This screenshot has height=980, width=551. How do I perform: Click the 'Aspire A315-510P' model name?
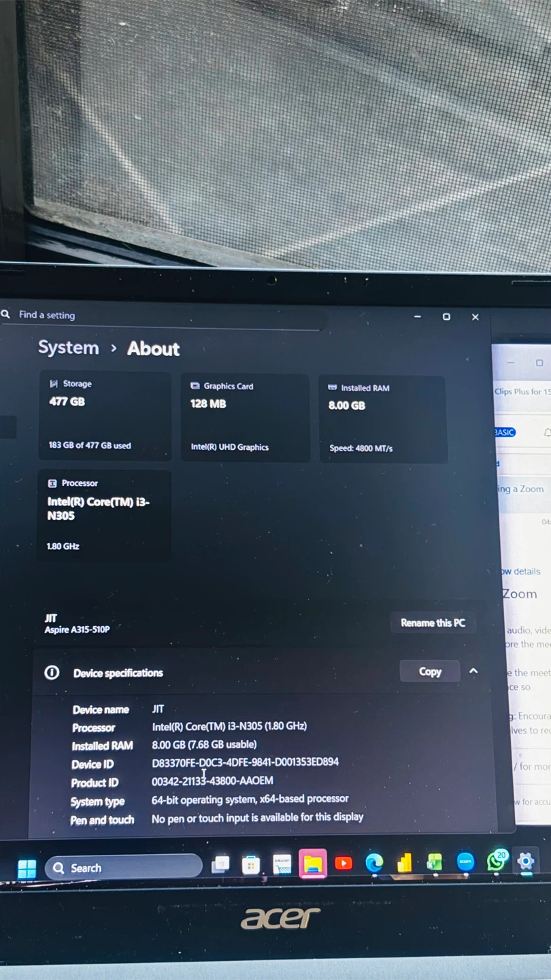coord(77,630)
